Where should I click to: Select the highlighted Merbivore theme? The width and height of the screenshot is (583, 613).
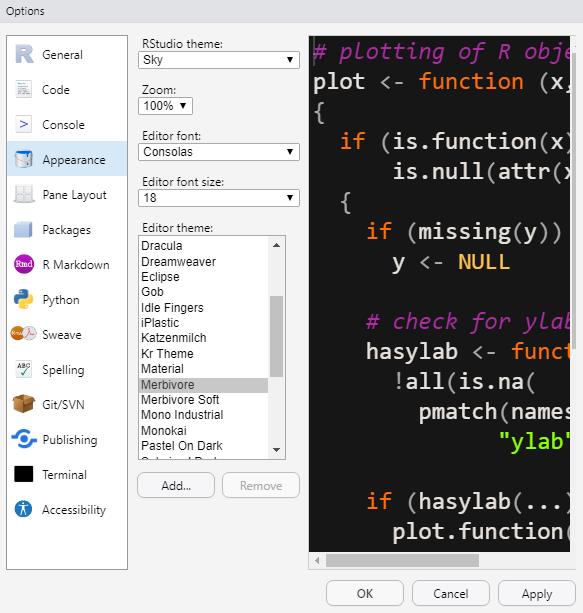click(203, 385)
